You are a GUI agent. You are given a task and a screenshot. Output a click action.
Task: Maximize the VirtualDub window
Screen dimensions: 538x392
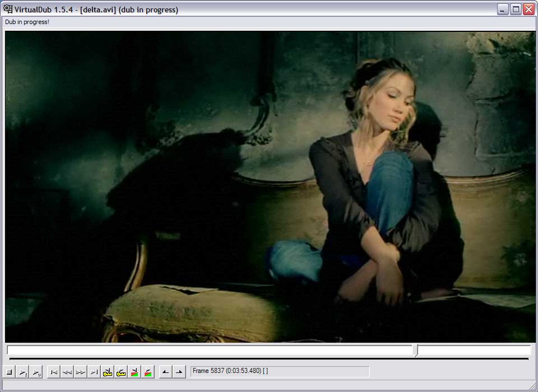point(516,10)
